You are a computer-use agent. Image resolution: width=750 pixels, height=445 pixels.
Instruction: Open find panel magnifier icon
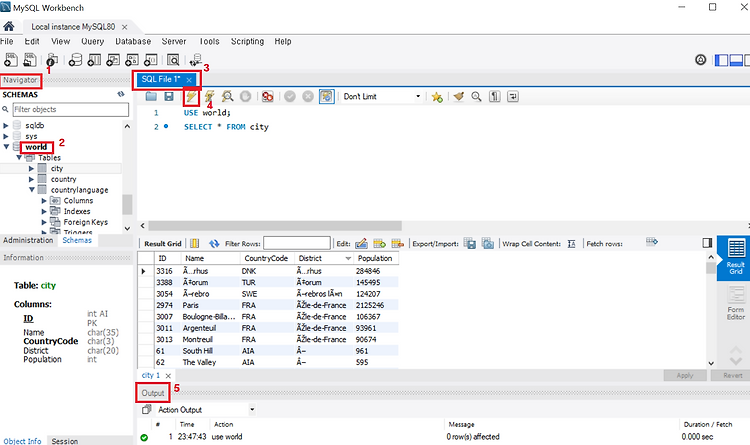coord(476,96)
